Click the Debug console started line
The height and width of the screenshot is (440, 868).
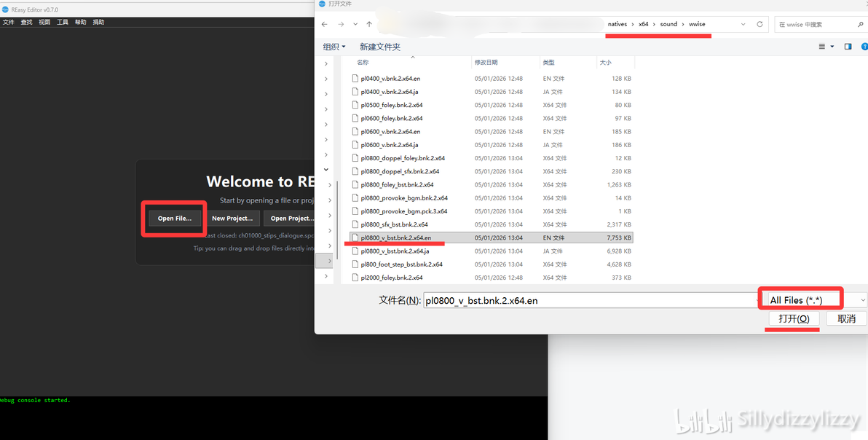35,400
